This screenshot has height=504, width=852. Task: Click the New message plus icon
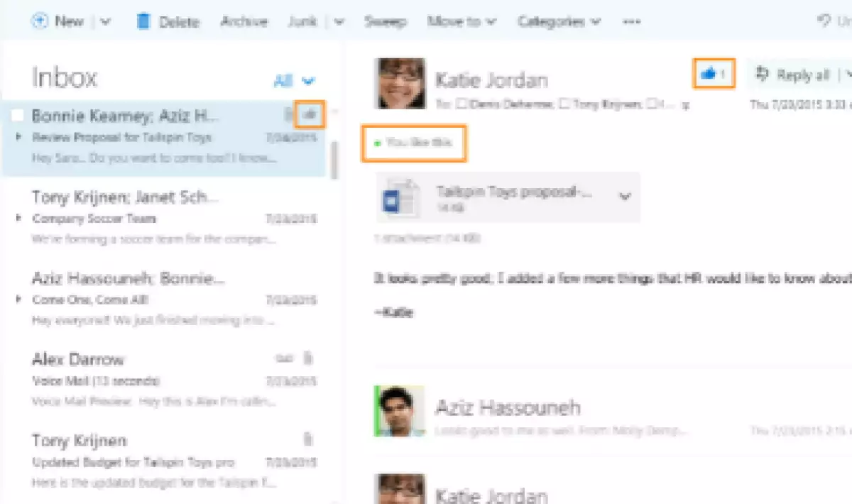coord(40,21)
